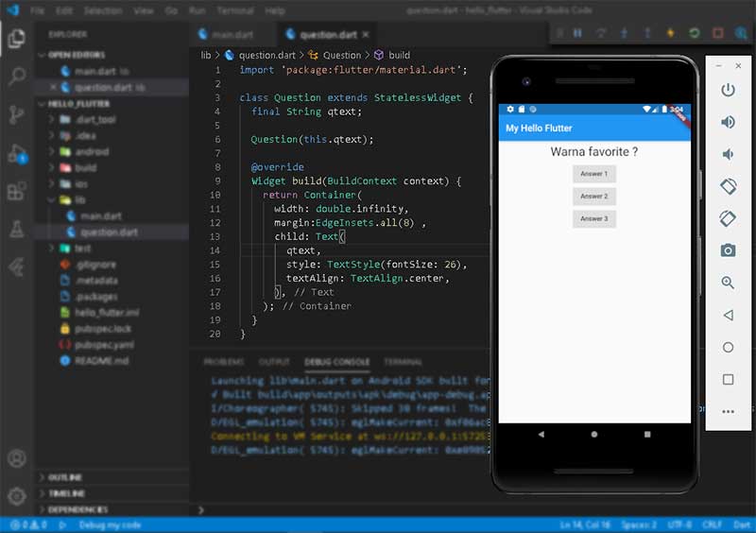The width and height of the screenshot is (756, 533).
Task: Tap the Answer 1 button in emulator
Action: point(593,174)
